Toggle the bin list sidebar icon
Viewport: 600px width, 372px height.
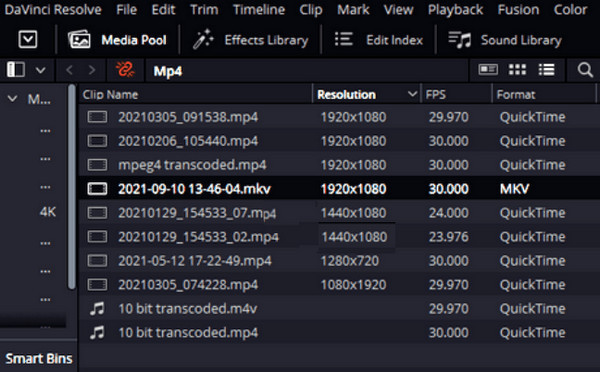click(16, 70)
